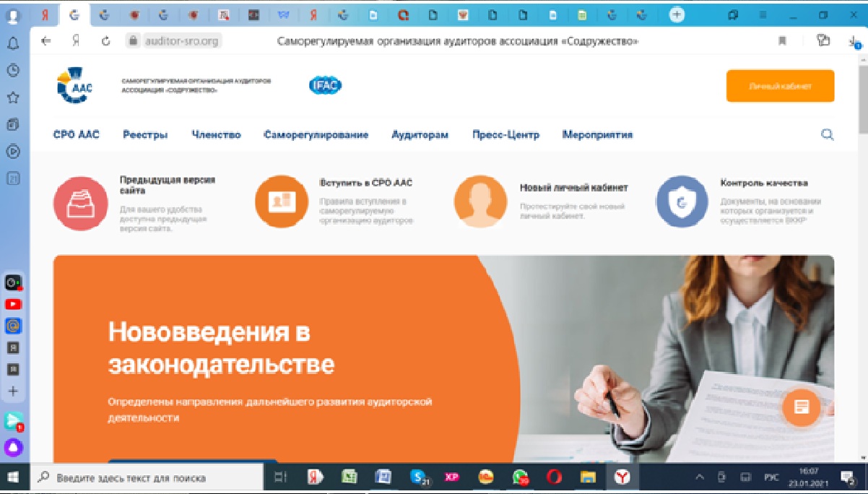
Task: Go back with the browser back arrow
Action: (x=46, y=41)
